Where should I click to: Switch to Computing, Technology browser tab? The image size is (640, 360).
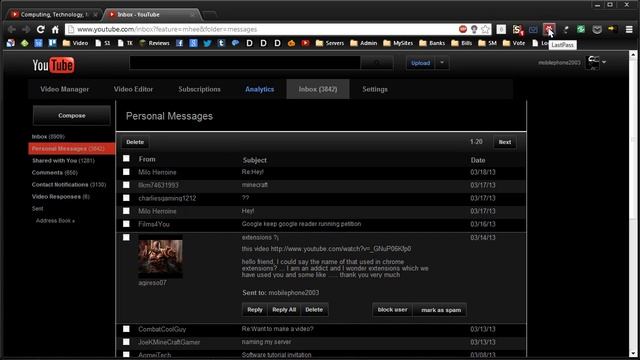[x=53, y=14]
